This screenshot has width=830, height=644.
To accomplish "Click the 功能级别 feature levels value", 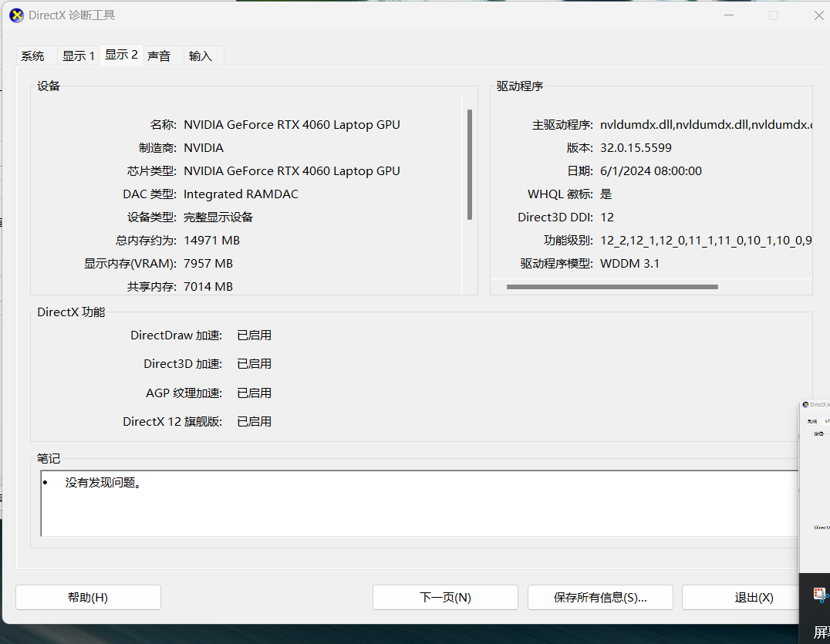I will (x=706, y=241).
